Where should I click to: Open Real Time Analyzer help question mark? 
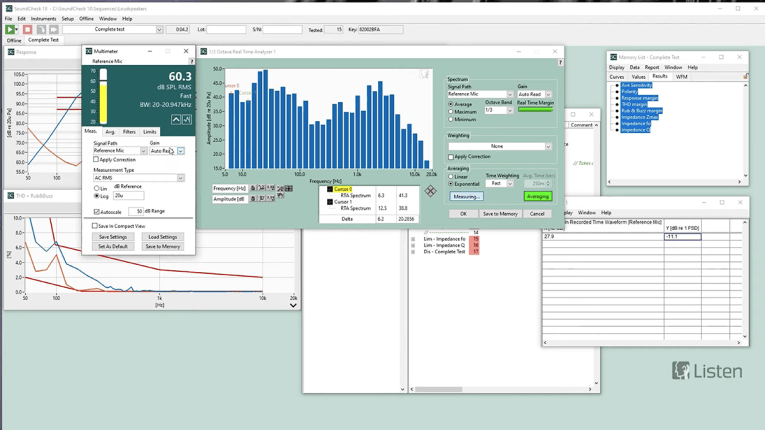pyautogui.click(x=560, y=62)
